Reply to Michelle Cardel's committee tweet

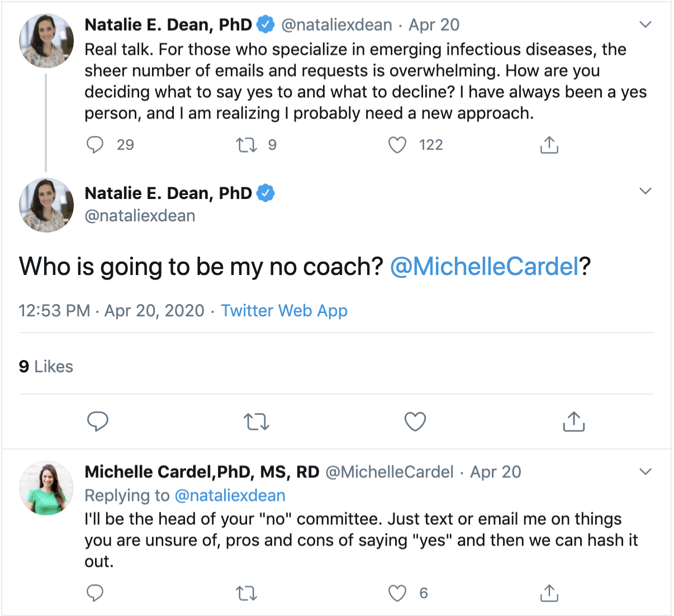tap(95, 593)
